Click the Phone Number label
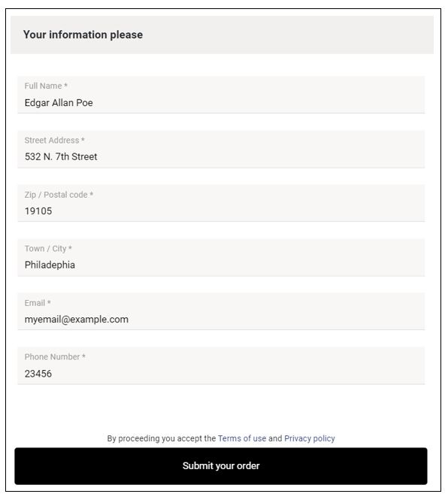The width and height of the screenshot is (448, 500). coord(55,357)
